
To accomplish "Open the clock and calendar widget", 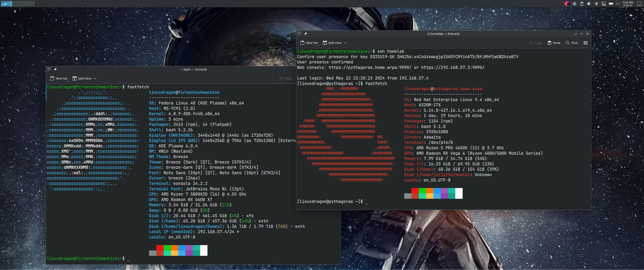I will [x=628, y=4].
